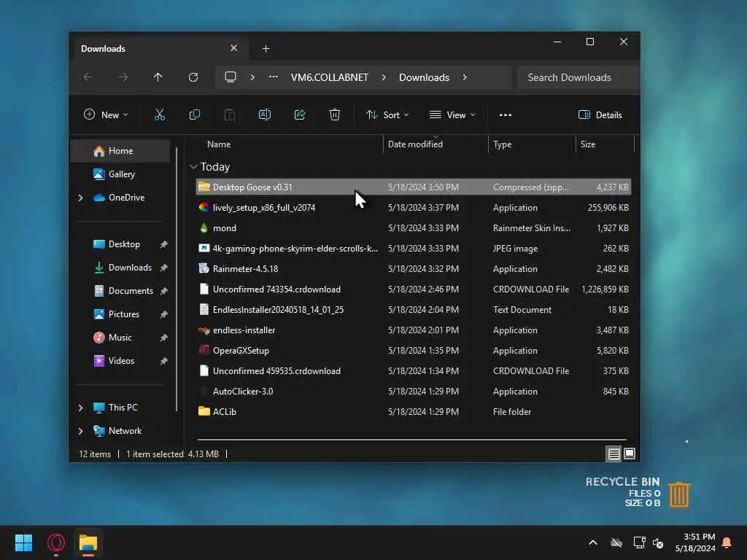Select EndlessInstaller20240518_14_01_25 text document
The image size is (747, 560).
point(414,310)
